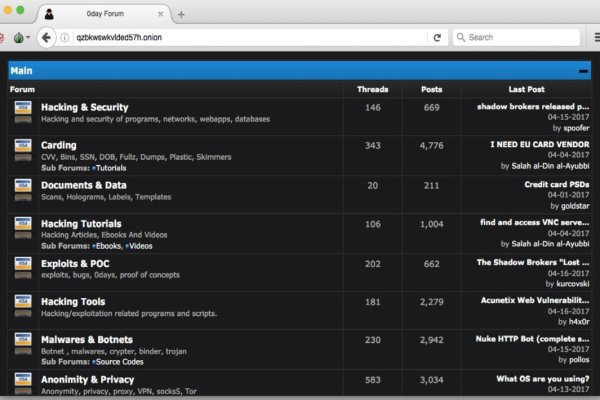Collapse the Main category section

tap(583, 71)
